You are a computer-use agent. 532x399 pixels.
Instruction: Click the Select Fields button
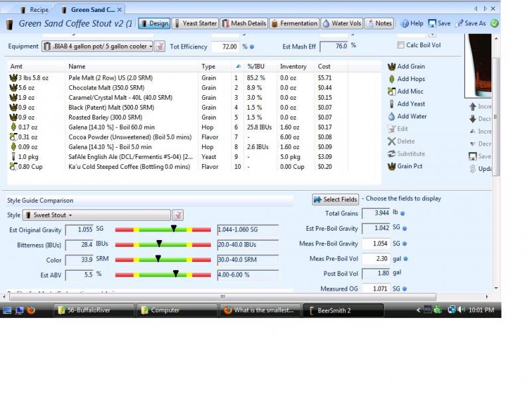point(335,199)
